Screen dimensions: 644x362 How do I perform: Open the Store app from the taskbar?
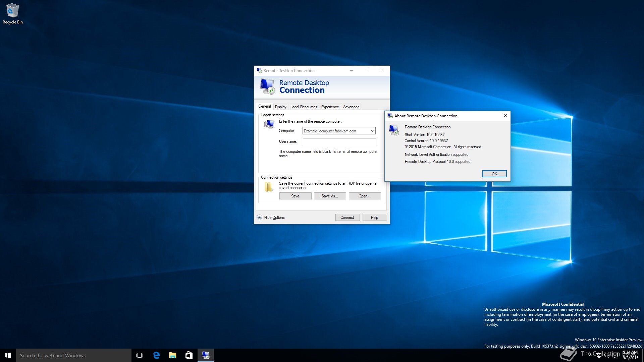[189, 355]
